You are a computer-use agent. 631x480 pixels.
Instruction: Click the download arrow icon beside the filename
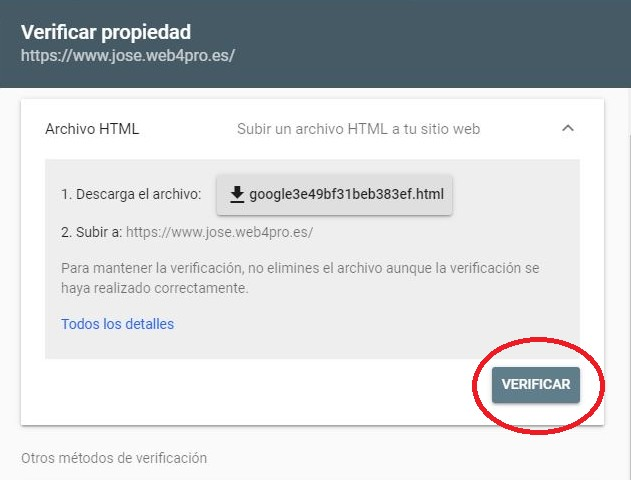pyautogui.click(x=237, y=194)
